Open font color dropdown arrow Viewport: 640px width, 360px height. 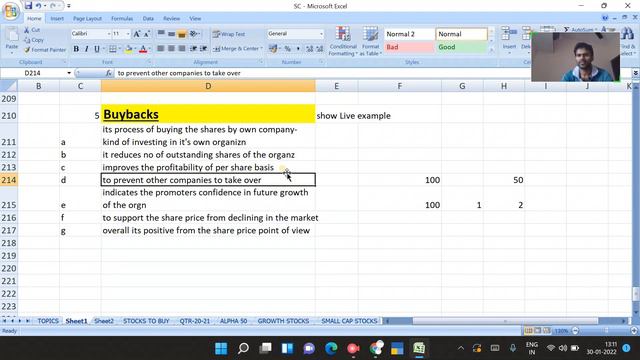149,49
